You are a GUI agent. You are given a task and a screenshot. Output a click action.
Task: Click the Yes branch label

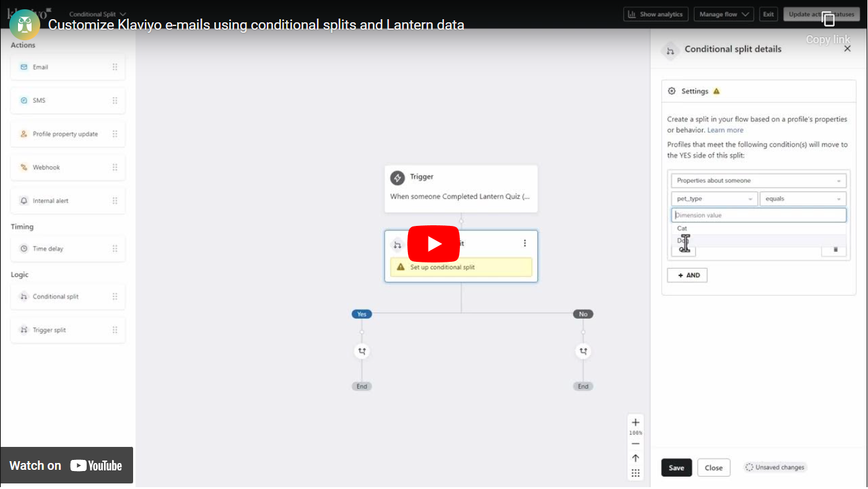tap(362, 314)
